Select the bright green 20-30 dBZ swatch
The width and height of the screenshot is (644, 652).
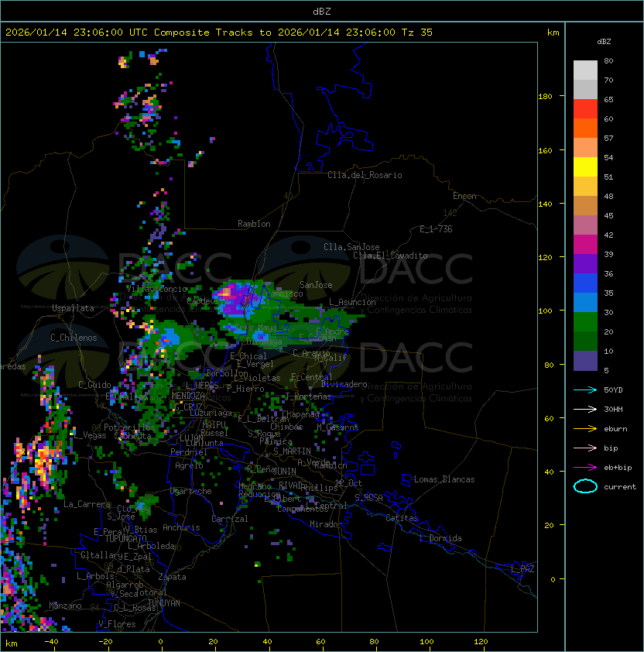[x=585, y=322]
